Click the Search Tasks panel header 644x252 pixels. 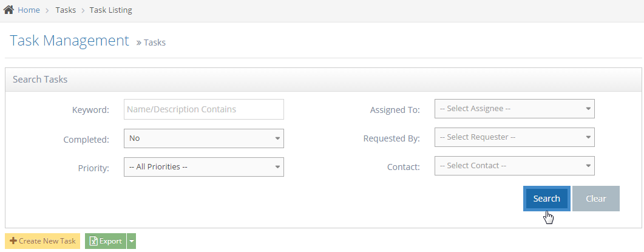40,80
